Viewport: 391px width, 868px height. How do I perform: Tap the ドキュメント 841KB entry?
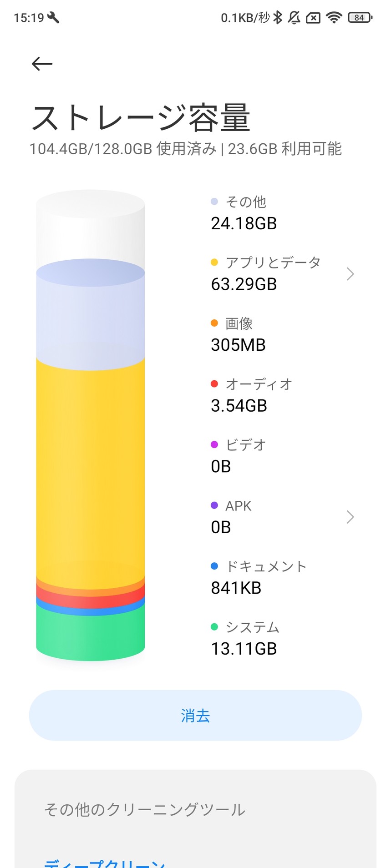(x=259, y=577)
